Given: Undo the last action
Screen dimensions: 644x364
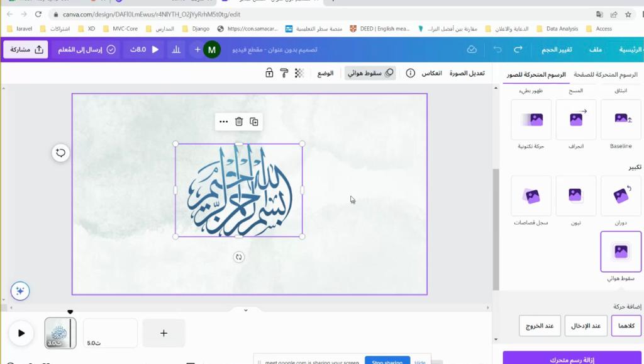Looking at the screenshot, I should (x=497, y=49).
